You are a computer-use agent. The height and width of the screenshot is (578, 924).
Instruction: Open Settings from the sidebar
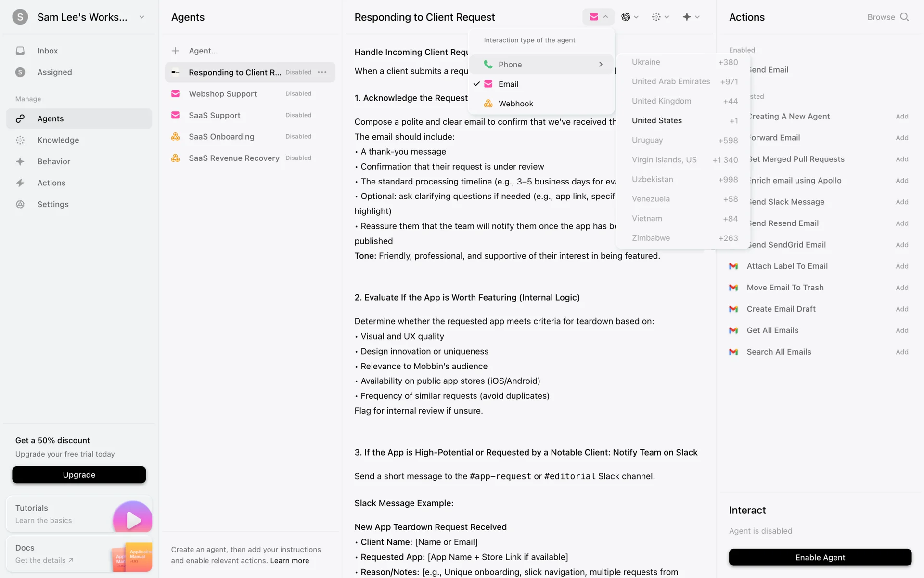point(20,204)
